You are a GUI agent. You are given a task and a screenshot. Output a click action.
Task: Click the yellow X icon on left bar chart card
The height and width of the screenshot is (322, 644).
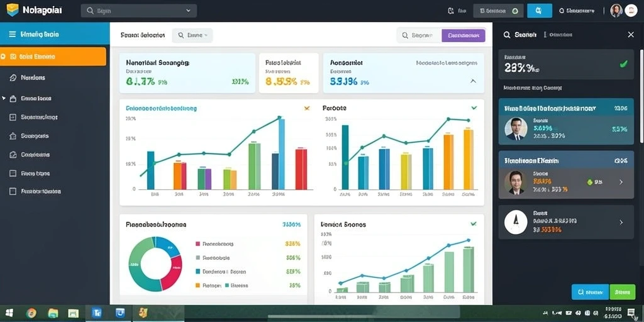306,108
